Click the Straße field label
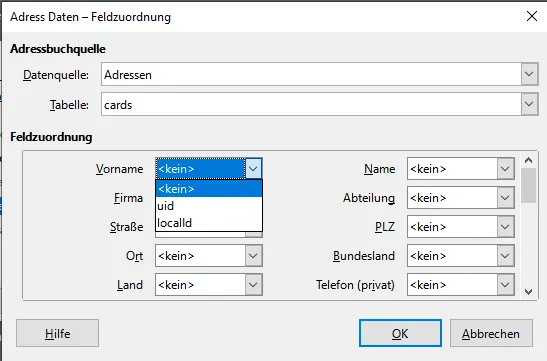 tap(127, 227)
